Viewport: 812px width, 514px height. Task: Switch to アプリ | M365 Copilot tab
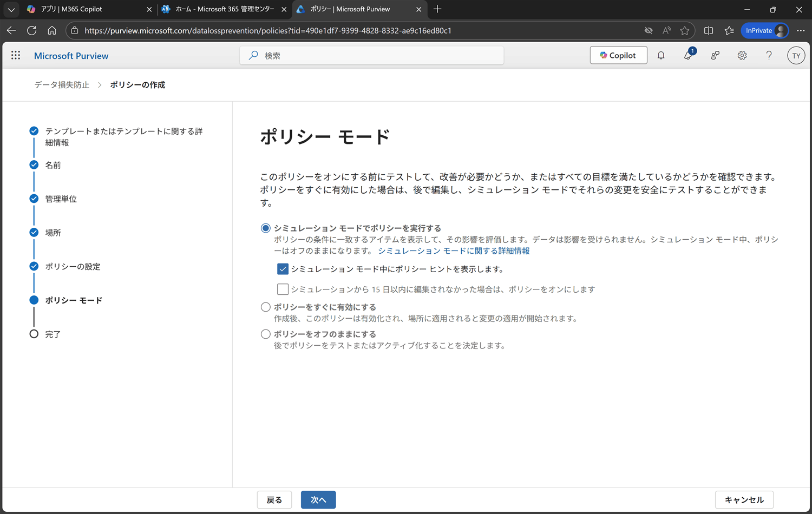tap(89, 9)
